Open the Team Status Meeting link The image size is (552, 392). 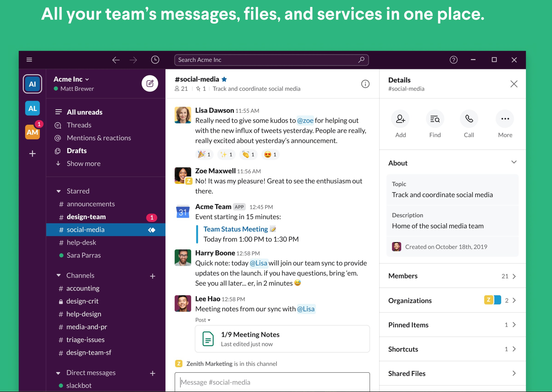(236, 229)
